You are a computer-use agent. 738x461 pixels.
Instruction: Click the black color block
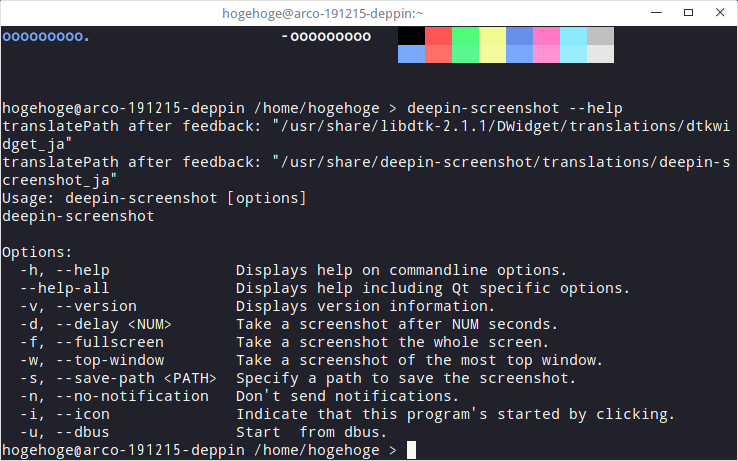pos(411,36)
